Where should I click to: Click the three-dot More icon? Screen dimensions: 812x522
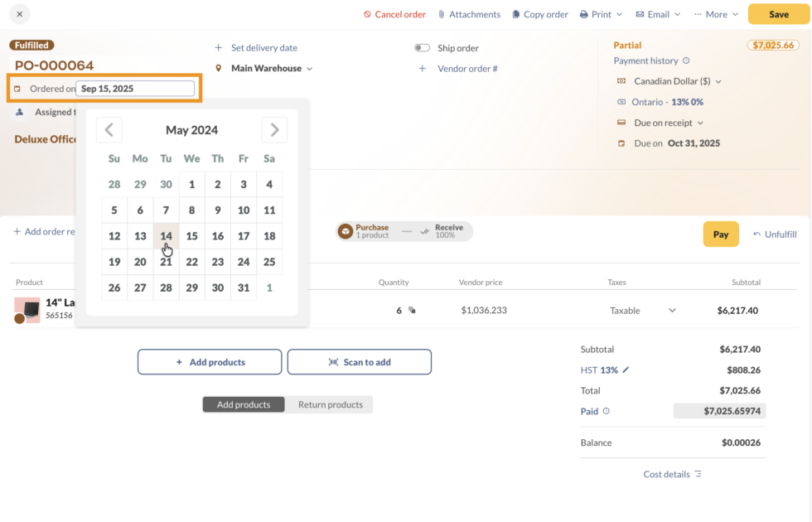[x=698, y=15]
